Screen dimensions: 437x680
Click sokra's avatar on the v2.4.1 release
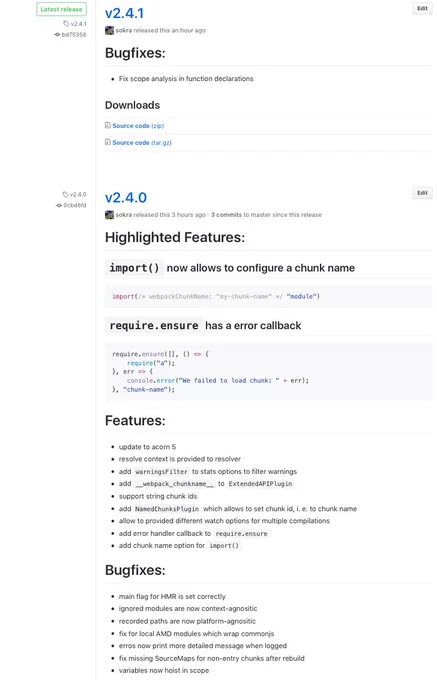(x=109, y=30)
